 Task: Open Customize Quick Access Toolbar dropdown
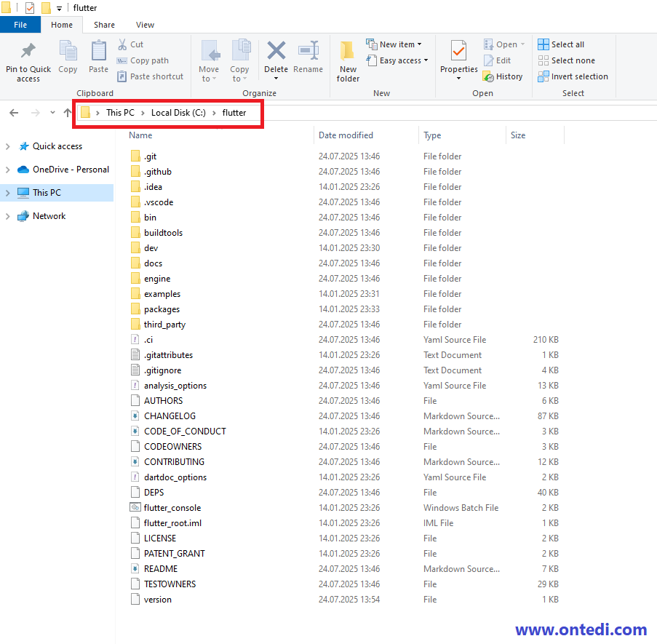pyautogui.click(x=60, y=9)
